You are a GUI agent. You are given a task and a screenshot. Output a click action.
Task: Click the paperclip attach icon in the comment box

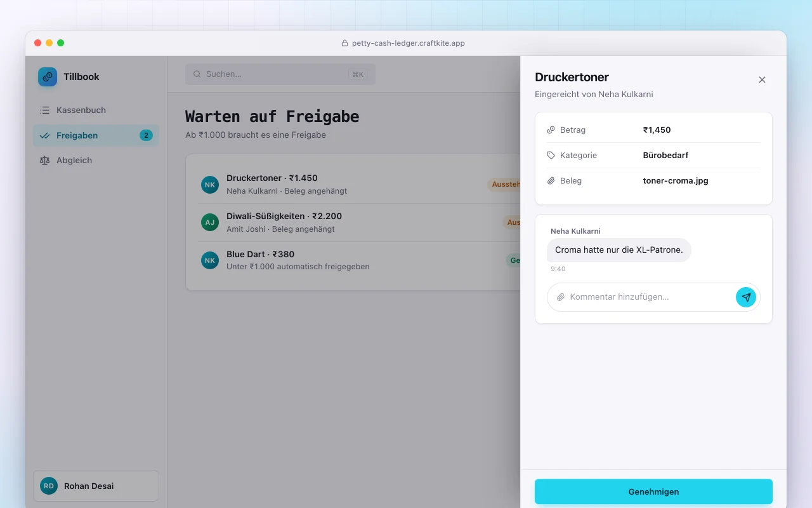point(561,297)
